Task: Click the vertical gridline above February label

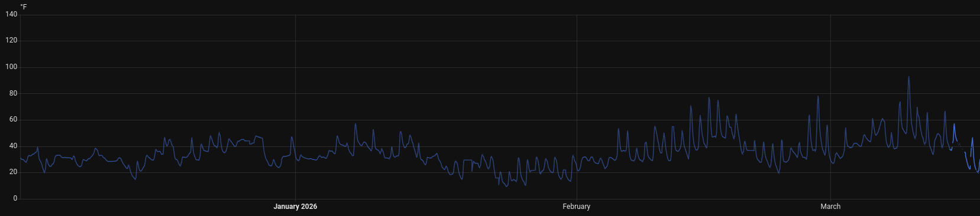Action: pyautogui.click(x=577, y=106)
